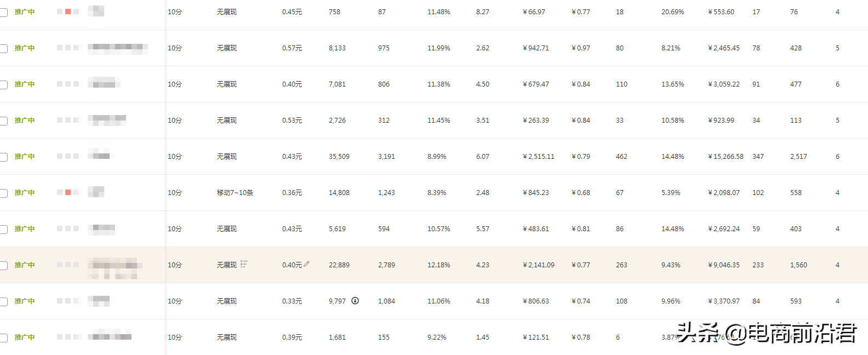Tick the checkbox in the 14,808 impressions row

coord(3,193)
